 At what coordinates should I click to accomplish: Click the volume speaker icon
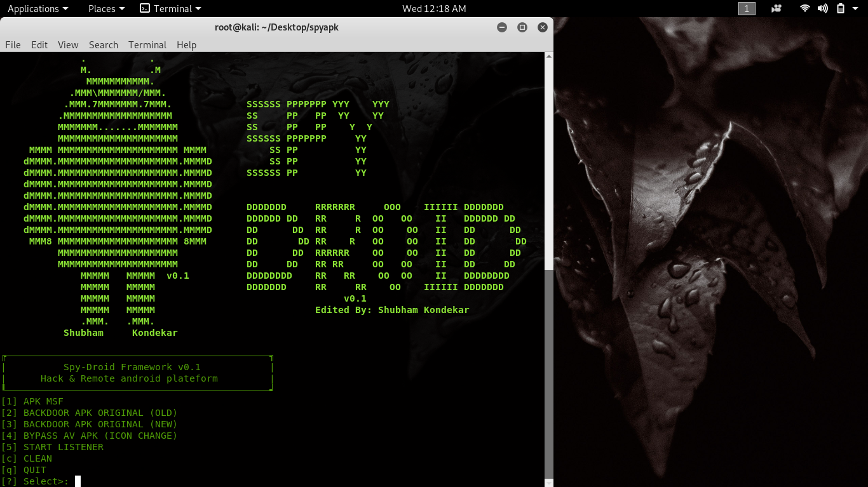(x=823, y=8)
